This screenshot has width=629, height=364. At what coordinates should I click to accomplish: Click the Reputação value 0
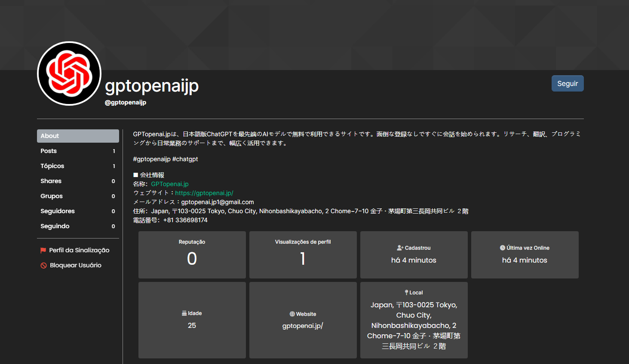click(192, 259)
